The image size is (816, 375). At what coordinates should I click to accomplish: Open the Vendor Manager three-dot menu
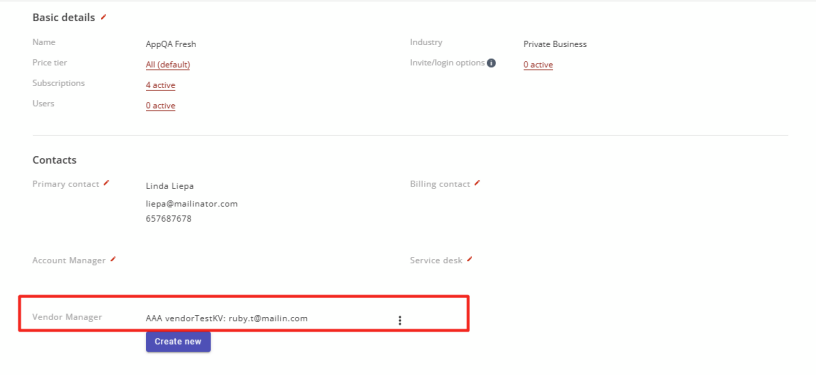coord(400,320)
